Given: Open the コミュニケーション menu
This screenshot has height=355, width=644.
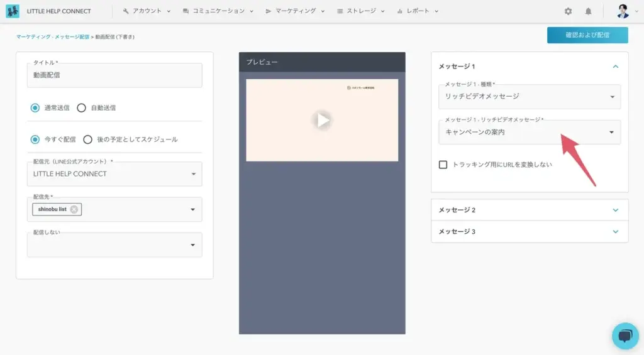Looking at the screenshot, I should point(218,11).
